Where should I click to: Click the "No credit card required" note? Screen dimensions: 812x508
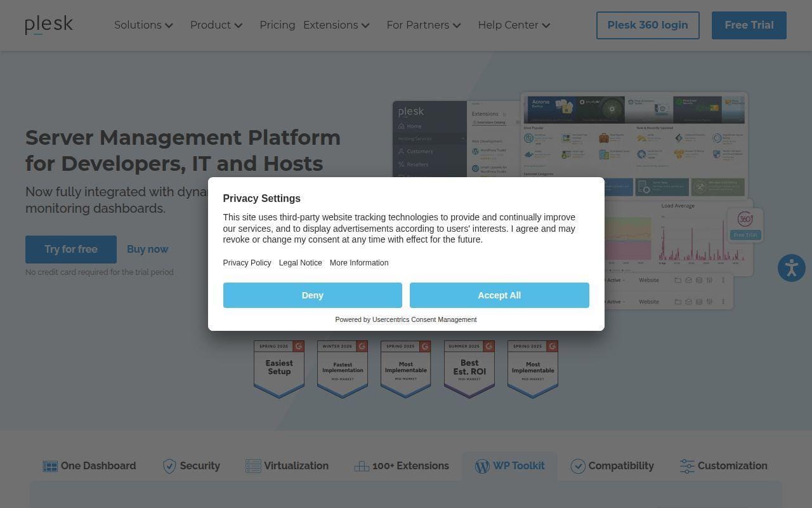(x=100, y=272)
